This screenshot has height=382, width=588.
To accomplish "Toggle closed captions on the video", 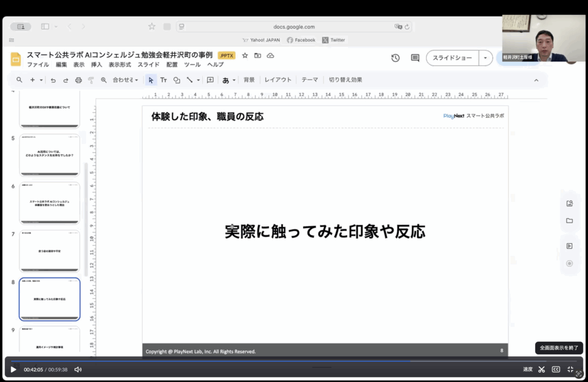I will [x=555, y=369].
